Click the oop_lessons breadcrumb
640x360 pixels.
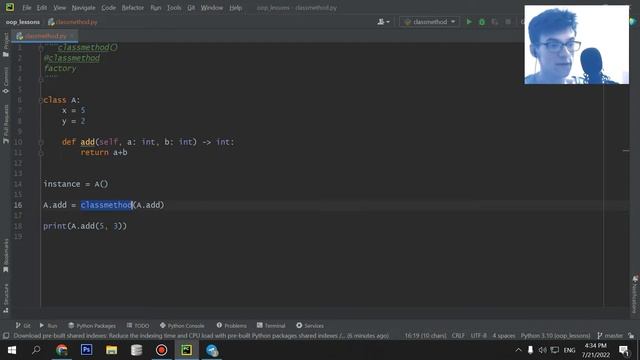(x=23, y=22)
